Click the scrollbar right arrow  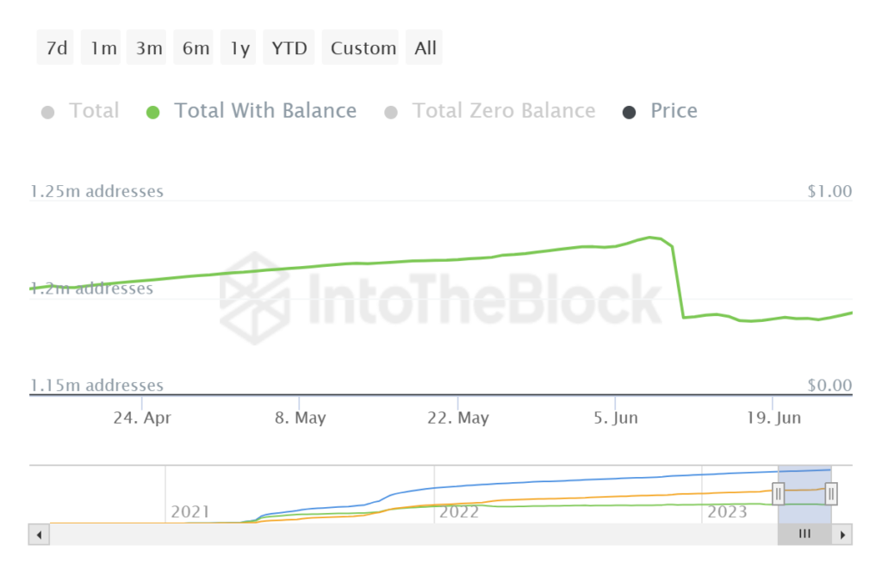pyautogui.click(x=843, y=535)
